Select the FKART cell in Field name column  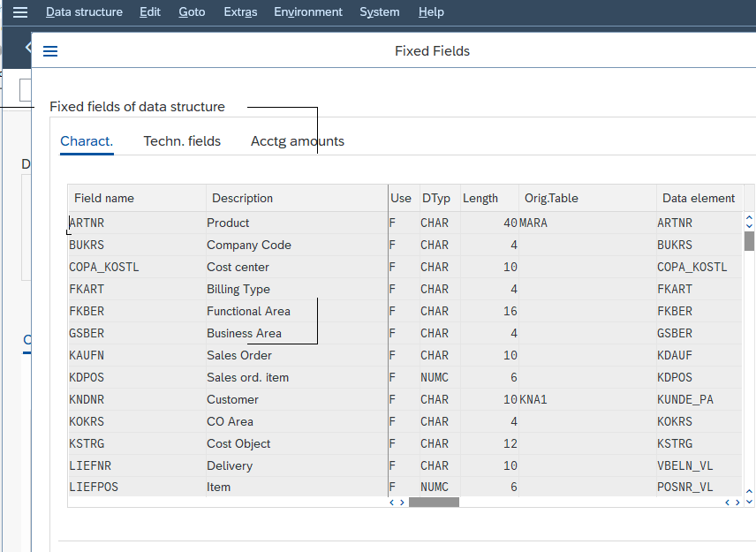click(x=137, y=290)
